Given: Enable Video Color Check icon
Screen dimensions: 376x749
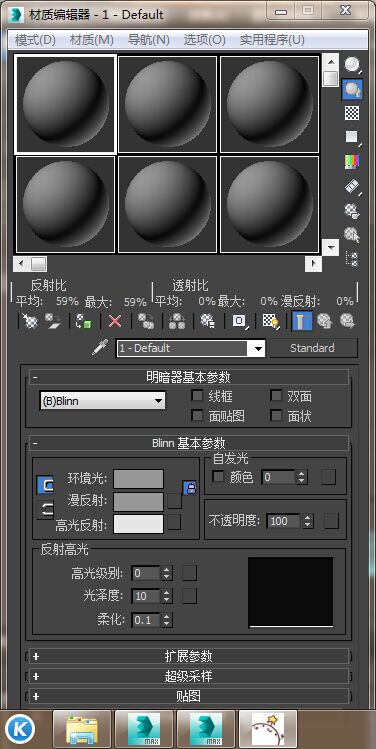Looking at the screenshot, I should (352, 162).
